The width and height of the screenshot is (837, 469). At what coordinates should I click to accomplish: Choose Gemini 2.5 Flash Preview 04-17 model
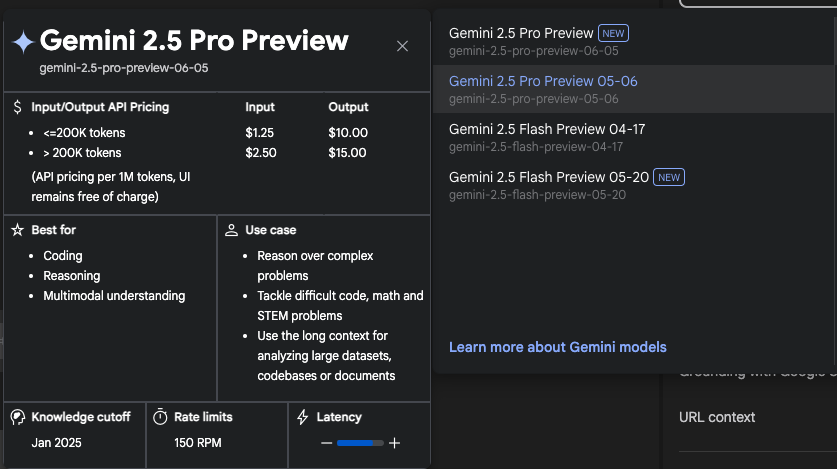click(633, 137)
